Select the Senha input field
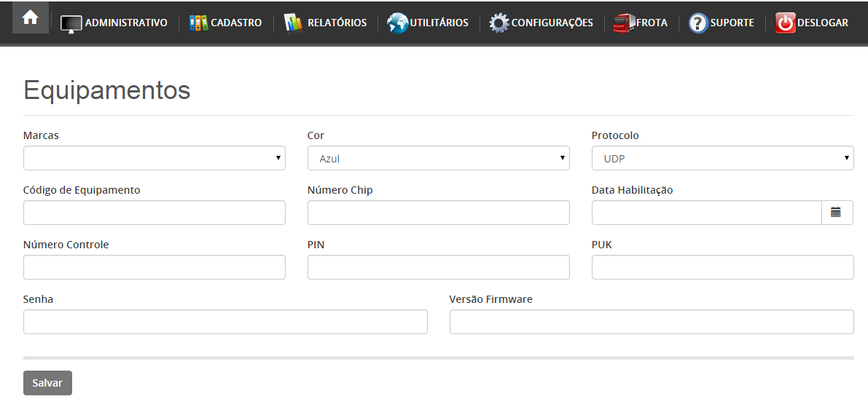868x407 pixels. click(x=225, y=322)
